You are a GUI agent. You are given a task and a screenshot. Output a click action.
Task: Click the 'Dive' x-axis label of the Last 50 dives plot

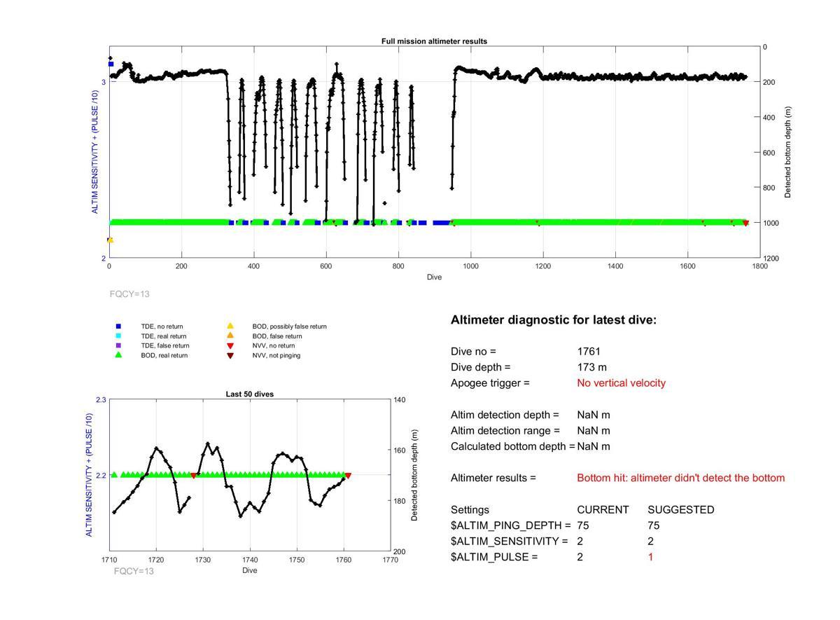click(250, 570)
